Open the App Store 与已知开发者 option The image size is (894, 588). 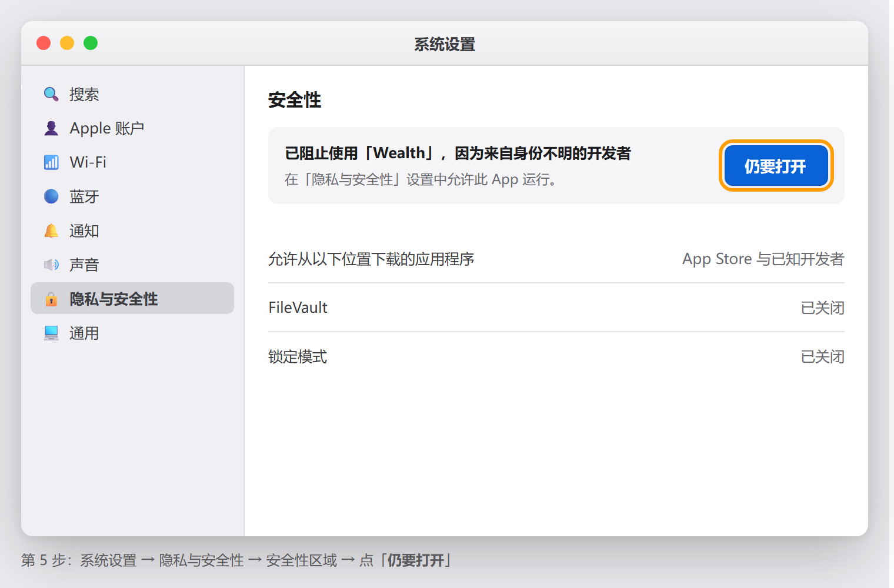[x=763, y=259]
